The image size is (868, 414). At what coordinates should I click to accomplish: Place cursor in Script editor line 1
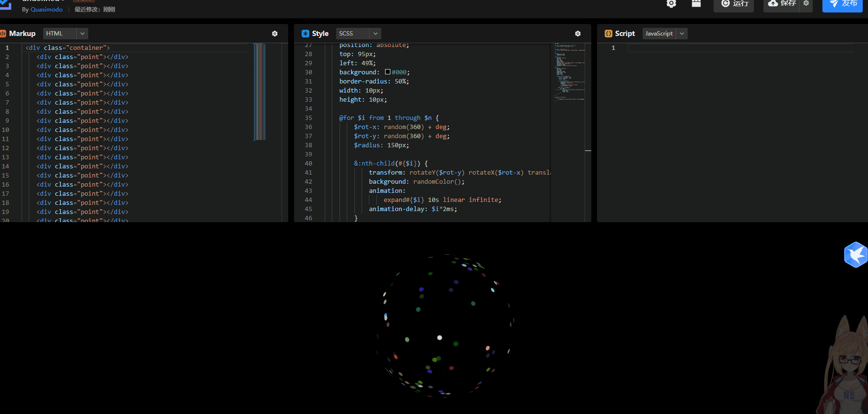pyautogui.click(x=741, y=48)
